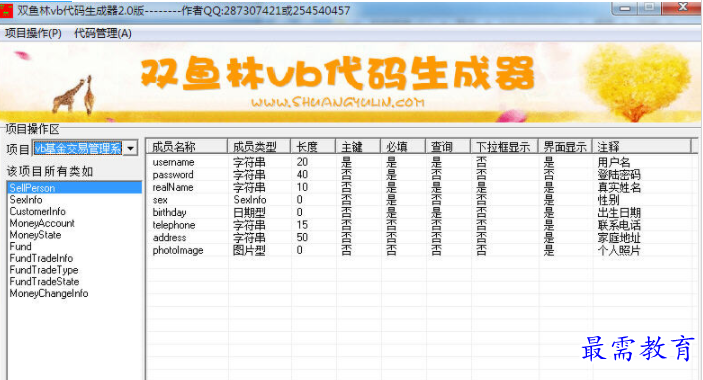Click the app icon in title bar

click(6, 10)
